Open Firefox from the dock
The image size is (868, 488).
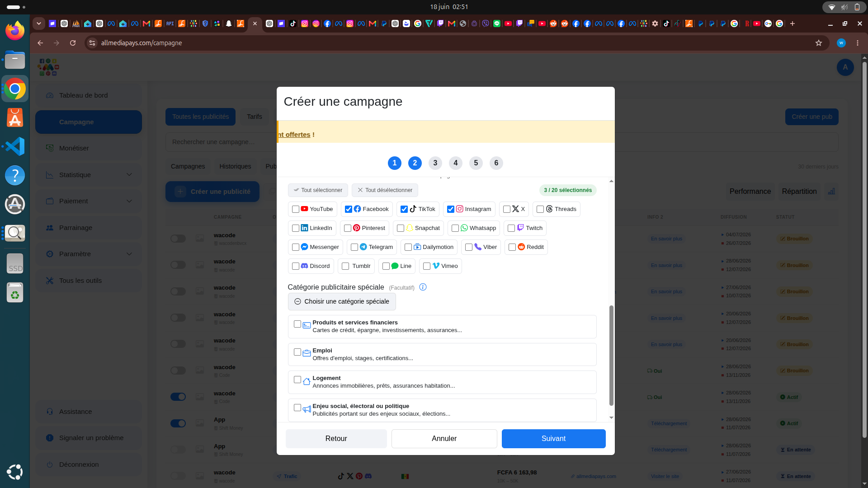(x=15, y=31)
